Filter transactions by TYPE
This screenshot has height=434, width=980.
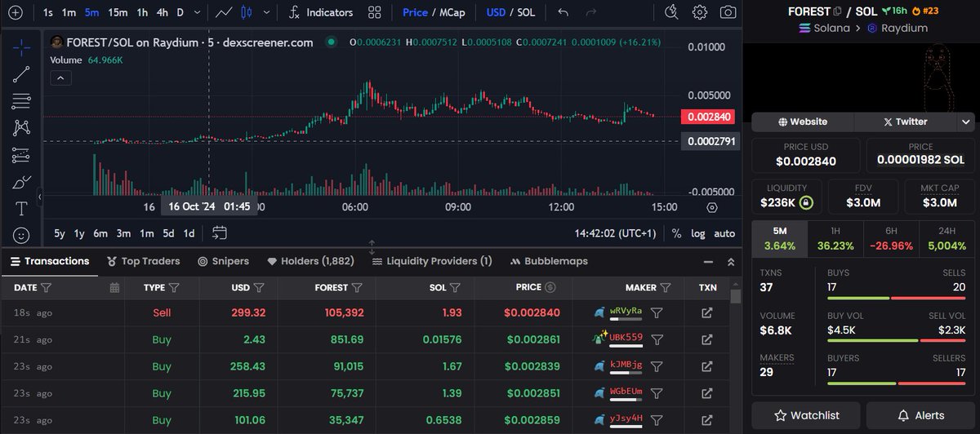pyautogui.click(x=173, y=287)
